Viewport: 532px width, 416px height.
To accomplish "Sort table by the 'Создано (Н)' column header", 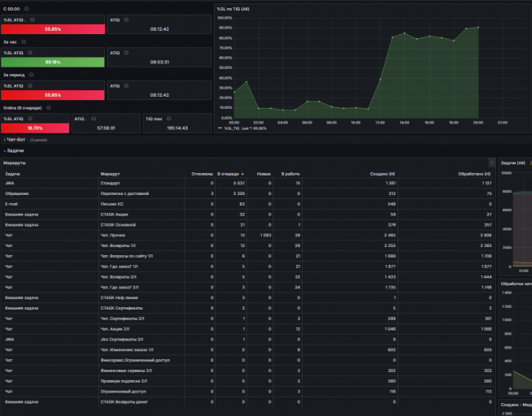I will pos(382,174).
